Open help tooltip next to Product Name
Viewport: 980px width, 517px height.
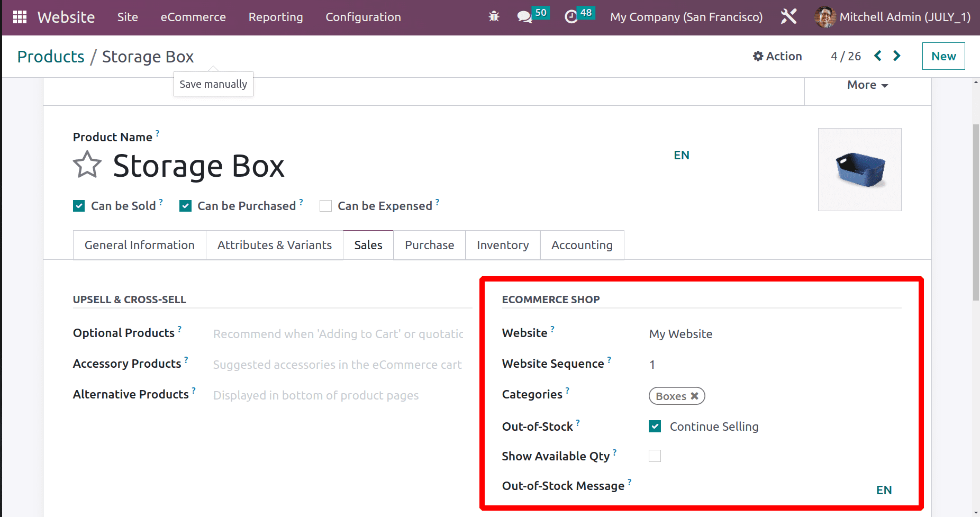pyautogui.click(x=157, y=133)
